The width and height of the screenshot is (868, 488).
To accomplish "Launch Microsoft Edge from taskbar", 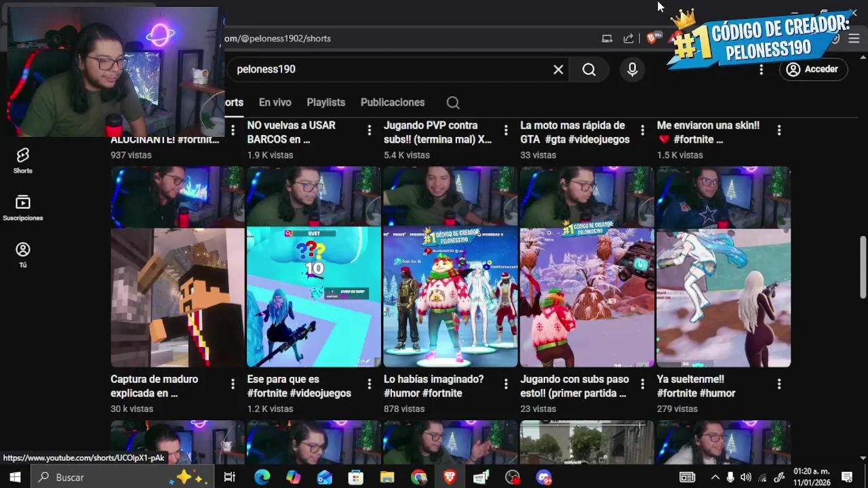I will (x=262, y=477).
